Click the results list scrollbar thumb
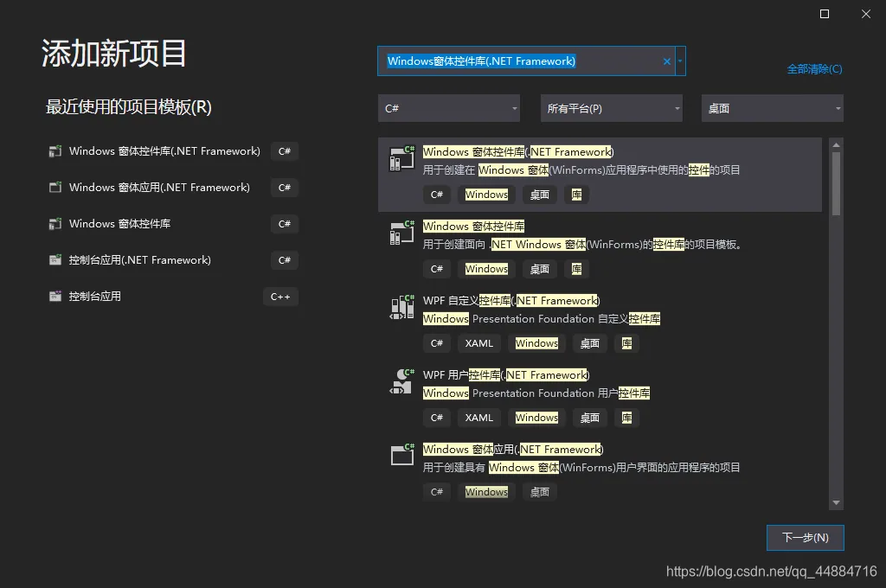Screen dimensions: 886x588 [x=837, y=184]
